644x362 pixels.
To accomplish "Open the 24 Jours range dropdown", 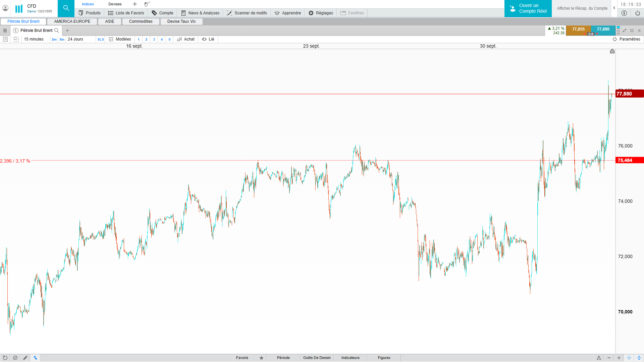I will point(75,39).
